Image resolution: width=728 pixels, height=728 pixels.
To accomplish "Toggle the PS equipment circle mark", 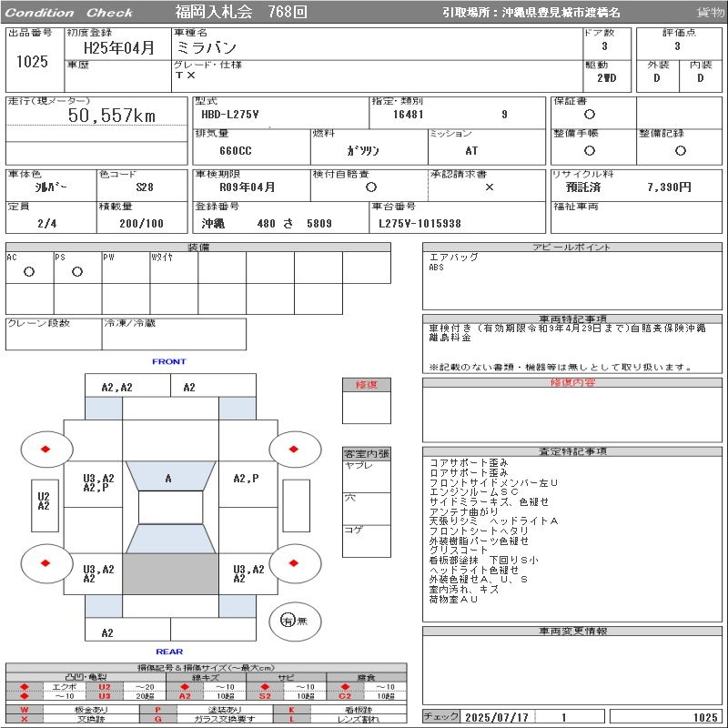I will 77,271.
